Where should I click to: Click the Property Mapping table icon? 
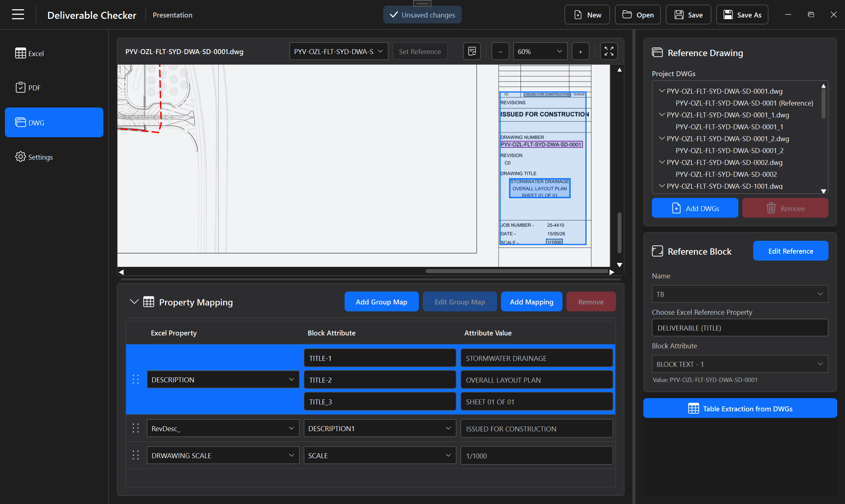tap(149, 301)
